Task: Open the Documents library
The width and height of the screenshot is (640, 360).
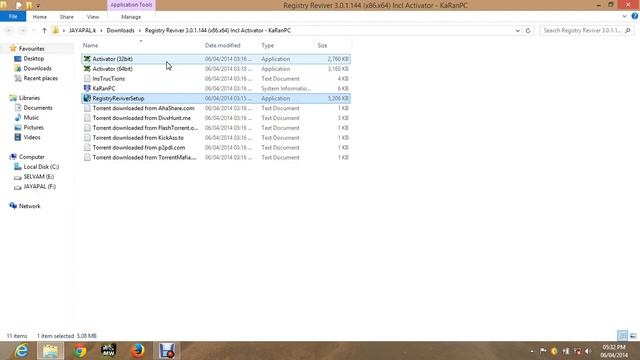Action: click(38, 108)
